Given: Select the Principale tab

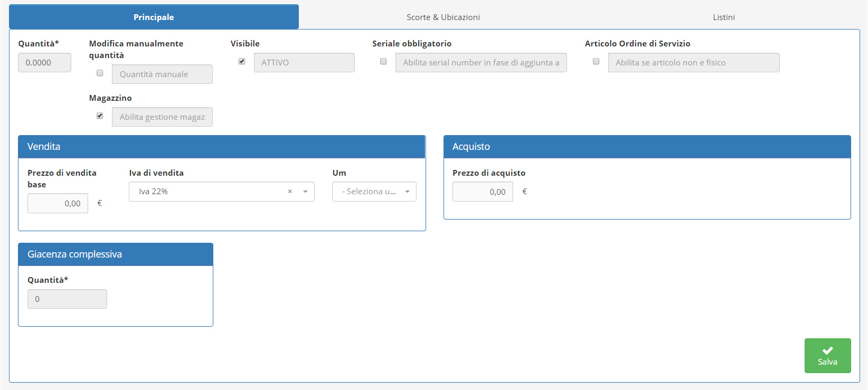Looking at the screenshot, I should click(154, 17).
